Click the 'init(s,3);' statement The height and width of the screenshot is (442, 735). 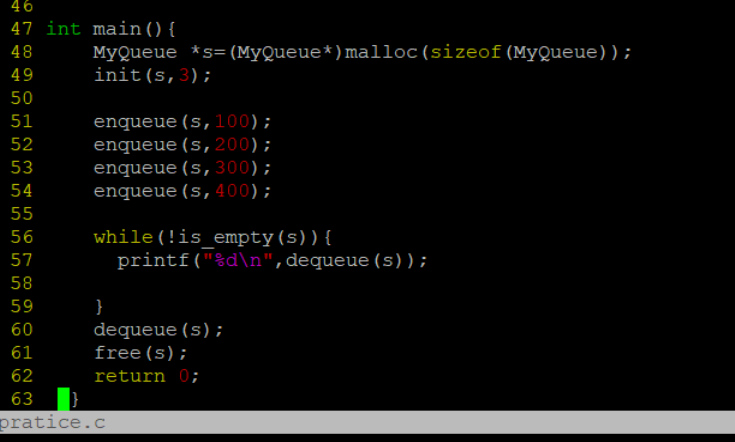[153, 75]
